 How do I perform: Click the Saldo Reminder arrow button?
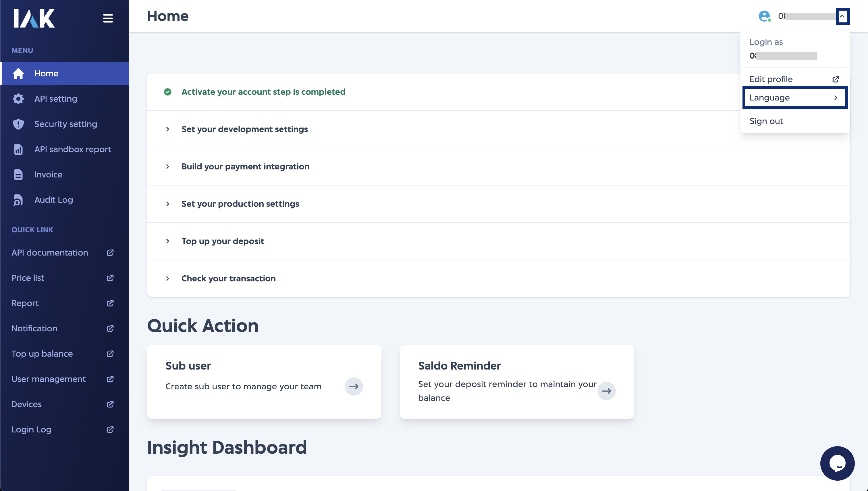[x=606, y=391]
